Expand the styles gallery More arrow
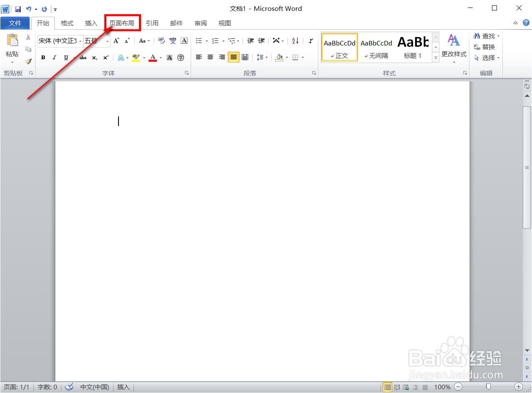532x393 pixels. click(436, 58)
